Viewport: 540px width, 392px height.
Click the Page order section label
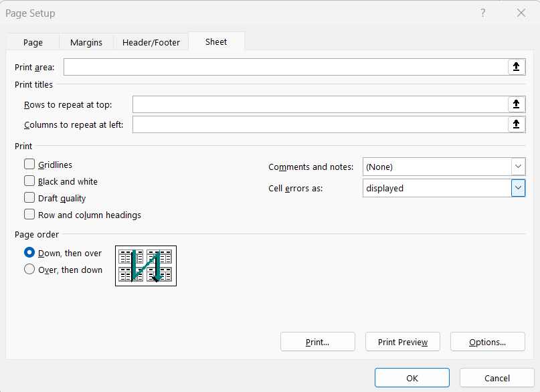(x=37, y=234)
